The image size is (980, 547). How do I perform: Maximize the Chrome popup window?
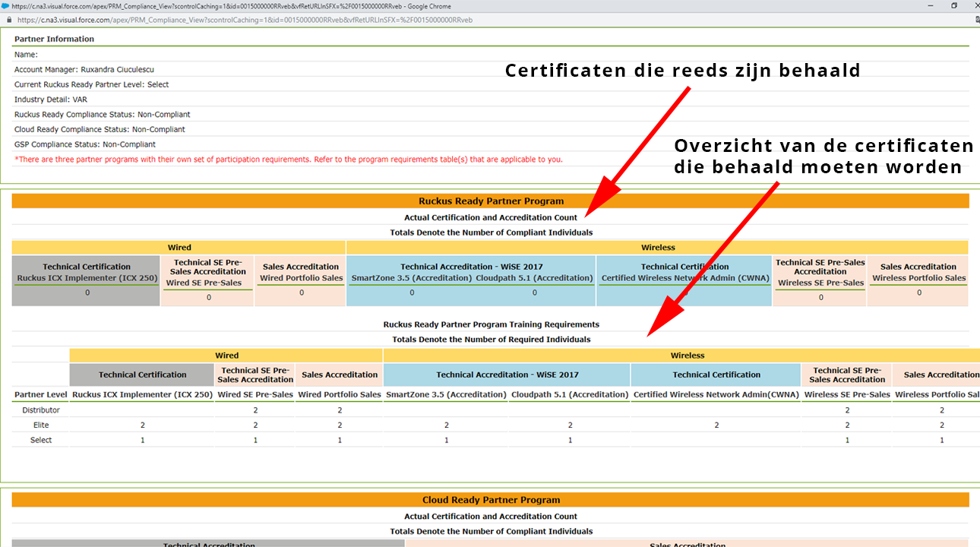point(954,5)
